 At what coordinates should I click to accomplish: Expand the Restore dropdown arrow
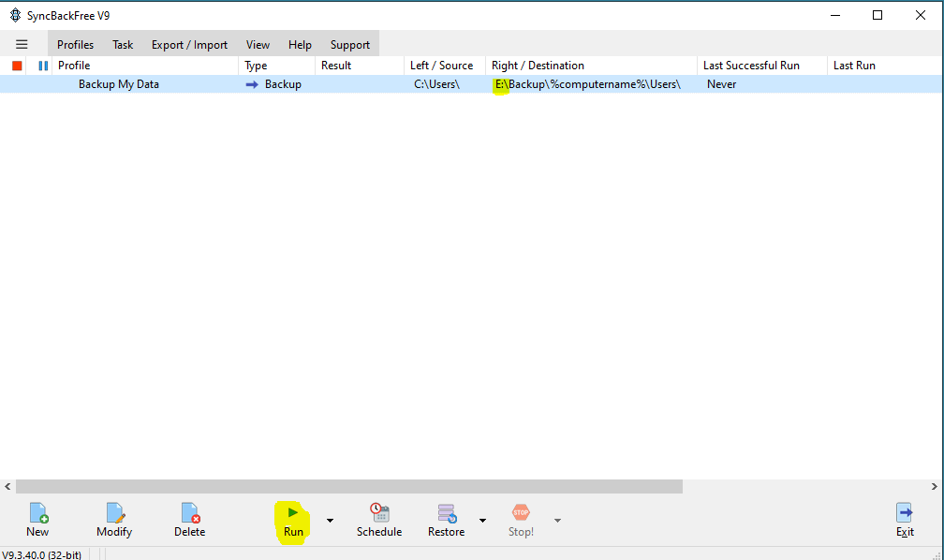482,521
